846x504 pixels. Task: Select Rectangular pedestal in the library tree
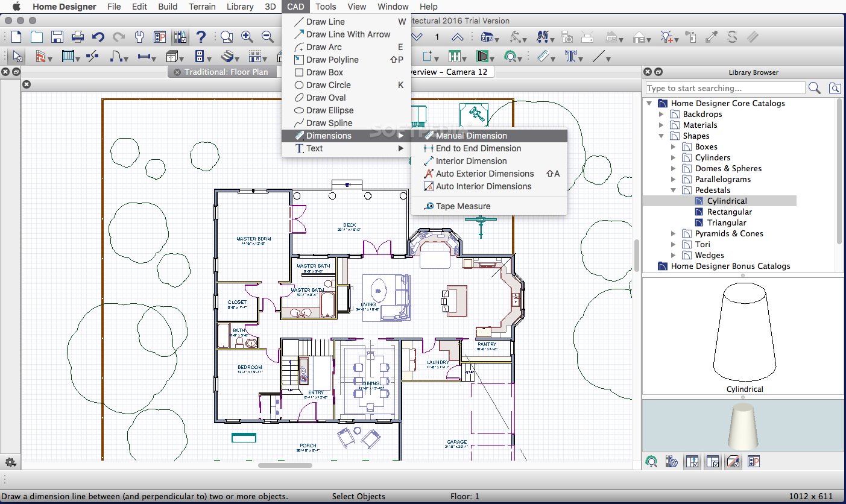pos(730,212)
